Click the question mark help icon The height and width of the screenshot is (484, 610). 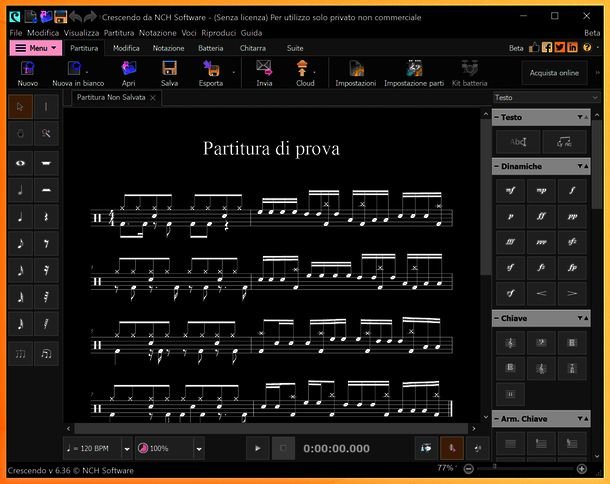click(587, 48)
